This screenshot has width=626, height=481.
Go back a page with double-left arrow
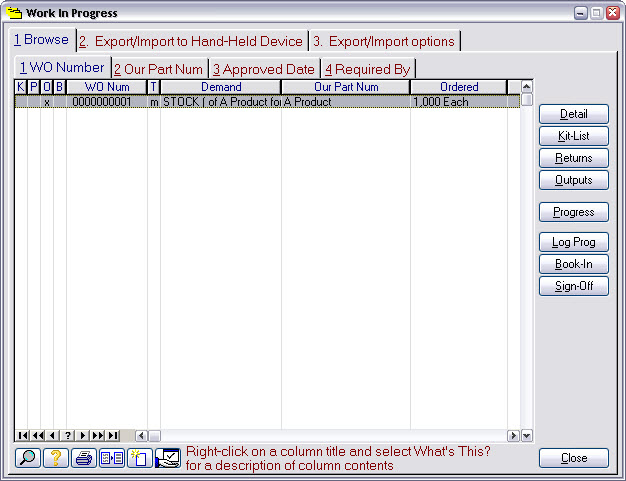38,435
